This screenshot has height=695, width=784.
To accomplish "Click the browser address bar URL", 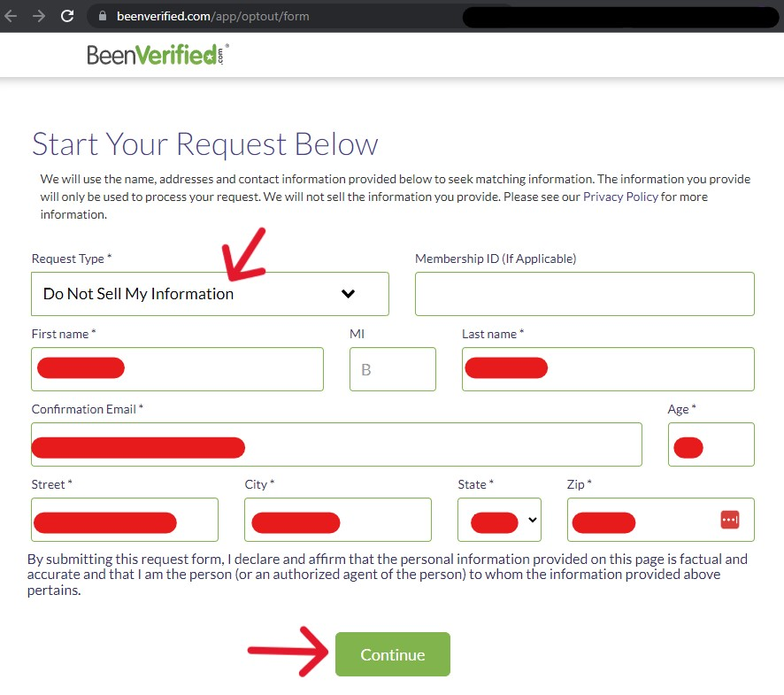I will pyautogui.click(x=213, y=17).
